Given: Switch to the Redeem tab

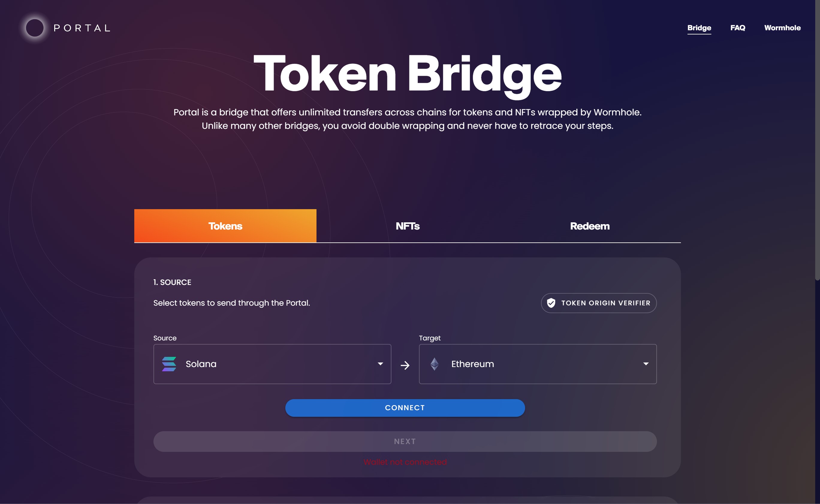Looking at the screenshot, I should (589, 226).
